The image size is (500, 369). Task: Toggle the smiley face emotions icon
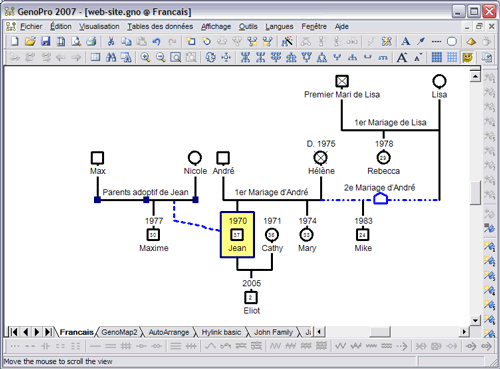(x=468, y=57)
